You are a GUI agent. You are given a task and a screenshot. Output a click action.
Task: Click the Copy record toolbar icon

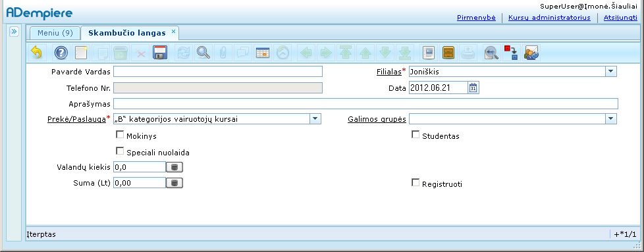(x=101, y=53)
